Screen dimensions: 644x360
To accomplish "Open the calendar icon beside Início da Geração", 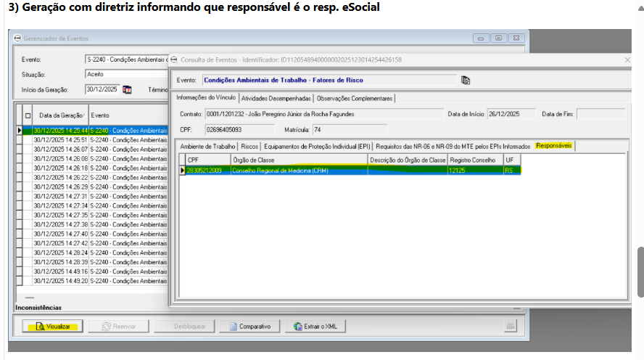I will tap(128, 90).
